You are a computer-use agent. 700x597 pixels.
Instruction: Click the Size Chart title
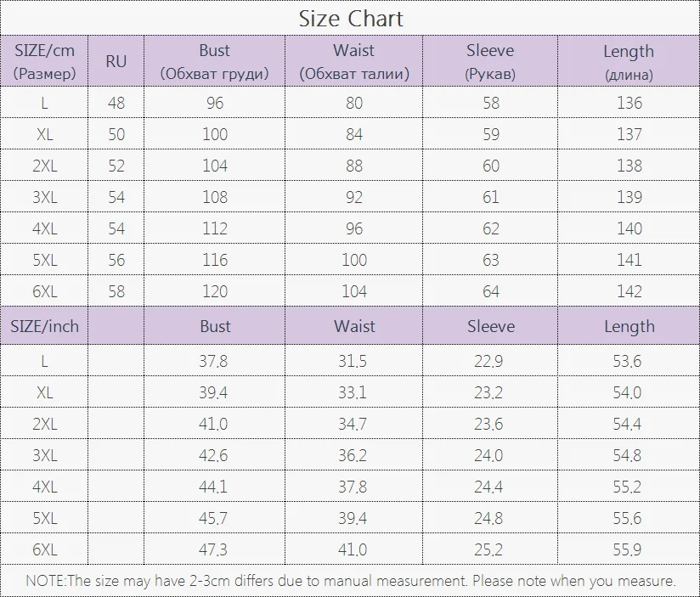(351, 19)
